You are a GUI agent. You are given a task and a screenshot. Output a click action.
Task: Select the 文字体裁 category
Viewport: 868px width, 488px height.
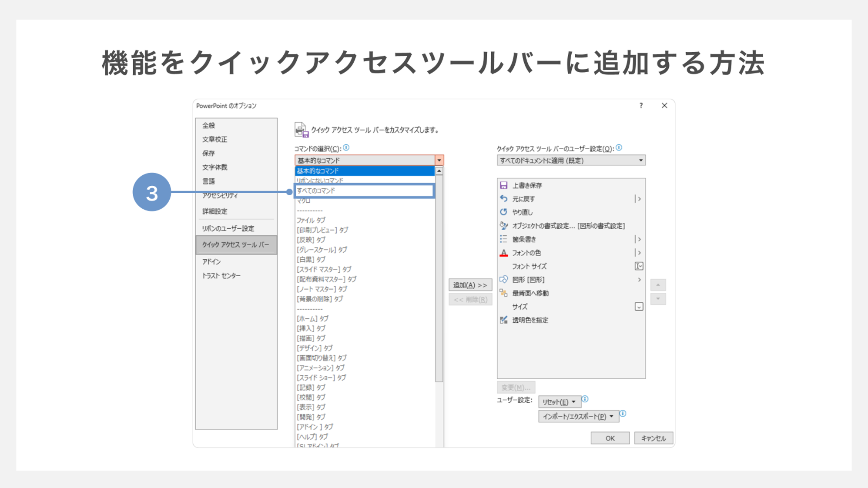[x=236, y=167]
